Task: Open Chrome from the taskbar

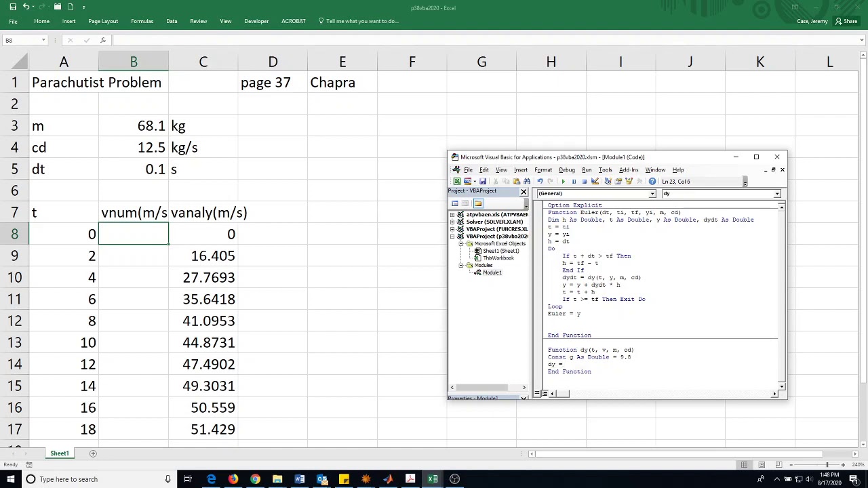Action: coord(255,479)
